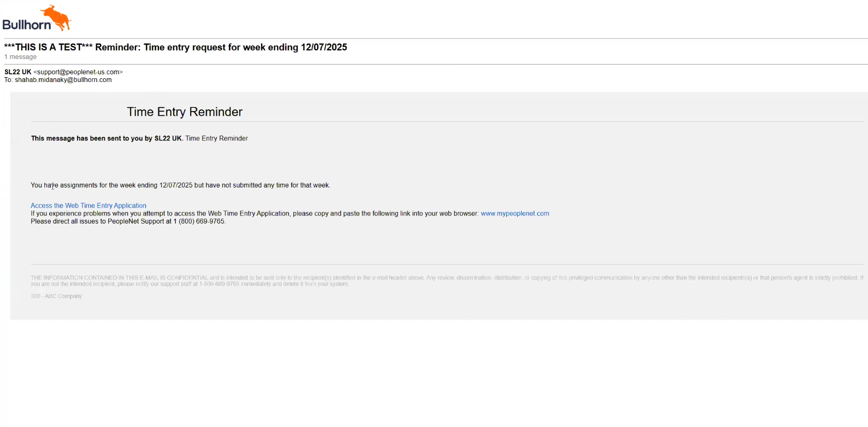Click the If you experience problems sentence
This screenshot has height=427, width=868.
coord(254,214)
